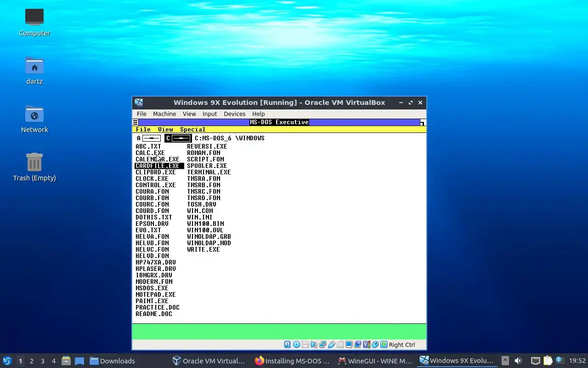The height and width of the screenshot is (368, 588).
Task: Select CLOCK.EXE in the file list
Action: click(152, 178)
